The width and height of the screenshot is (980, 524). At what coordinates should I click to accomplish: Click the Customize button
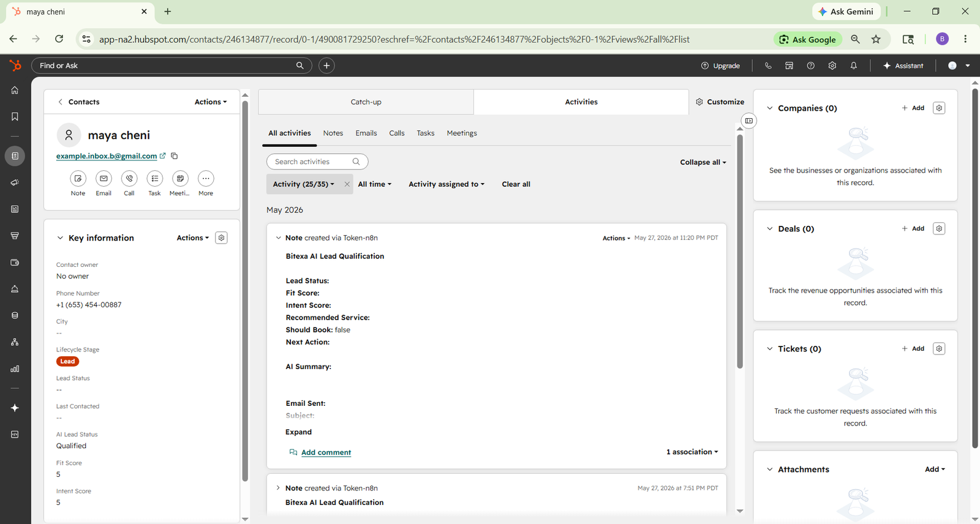pyautogui.click(x=720, y=102)
